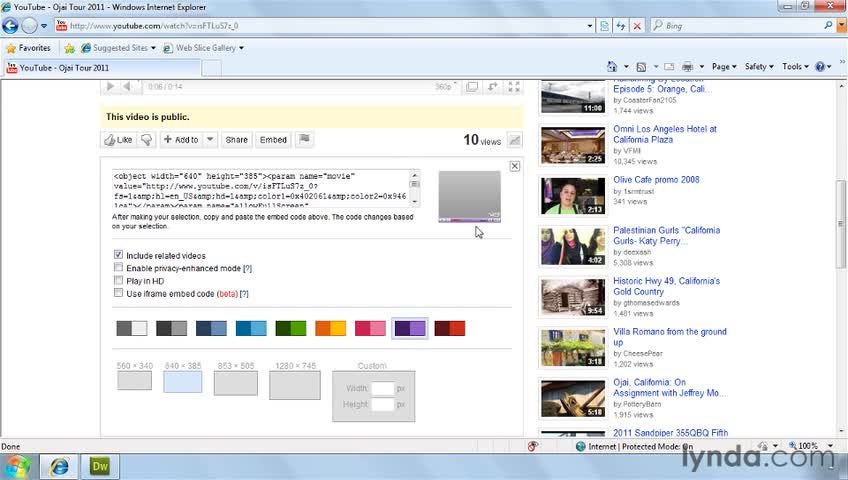Screen dimensions: 848x480
Task: Click the thumbs-down dislike icon
Action: pos(147,140)
